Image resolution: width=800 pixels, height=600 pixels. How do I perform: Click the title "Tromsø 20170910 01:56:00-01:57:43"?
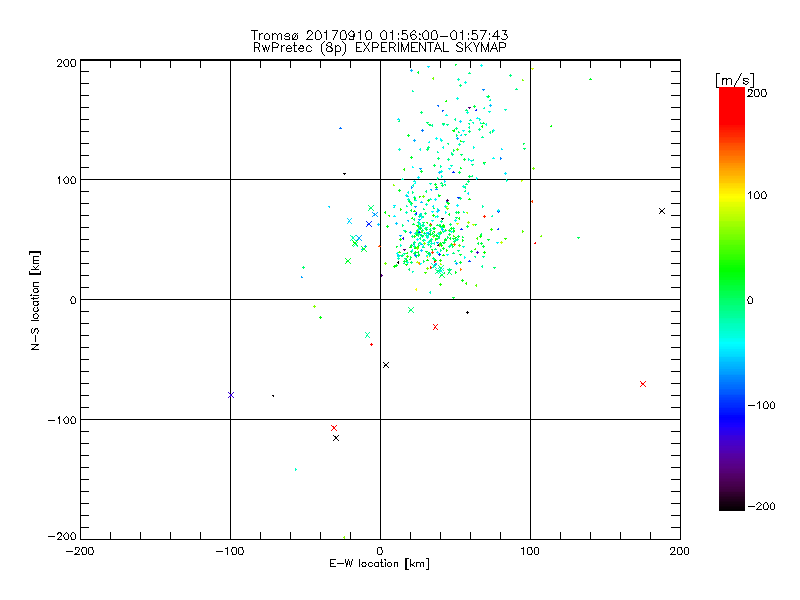[x=380, y=35]
